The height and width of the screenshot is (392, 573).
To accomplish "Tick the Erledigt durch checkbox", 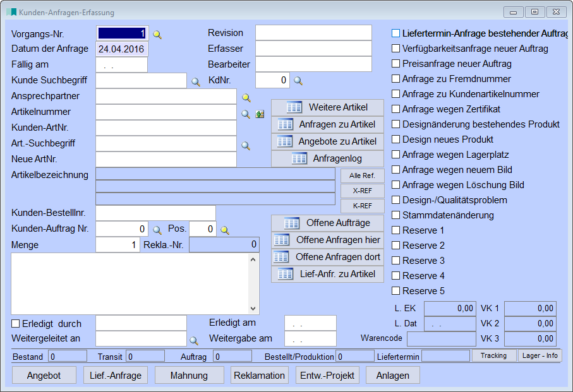I will [x=16, y=324].
